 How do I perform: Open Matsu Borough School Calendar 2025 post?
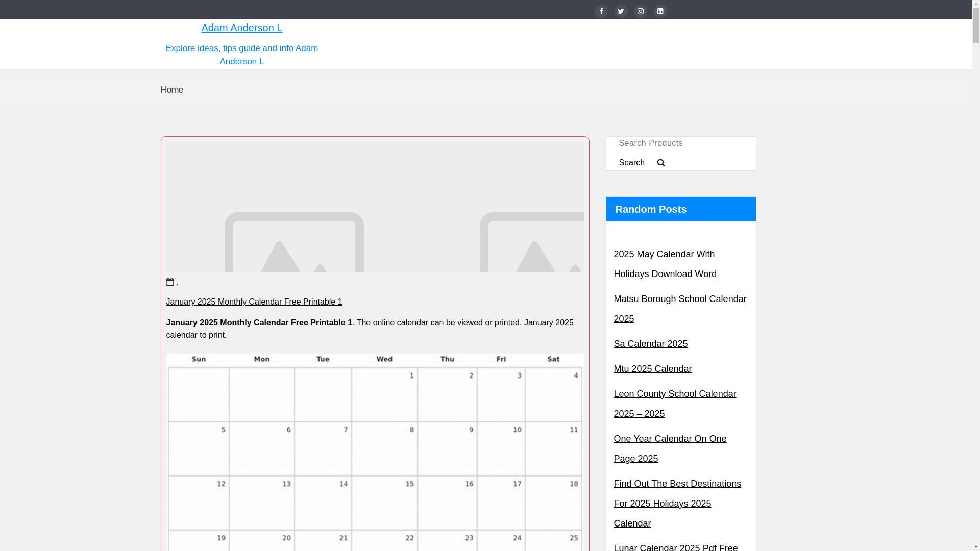[680, 309]
